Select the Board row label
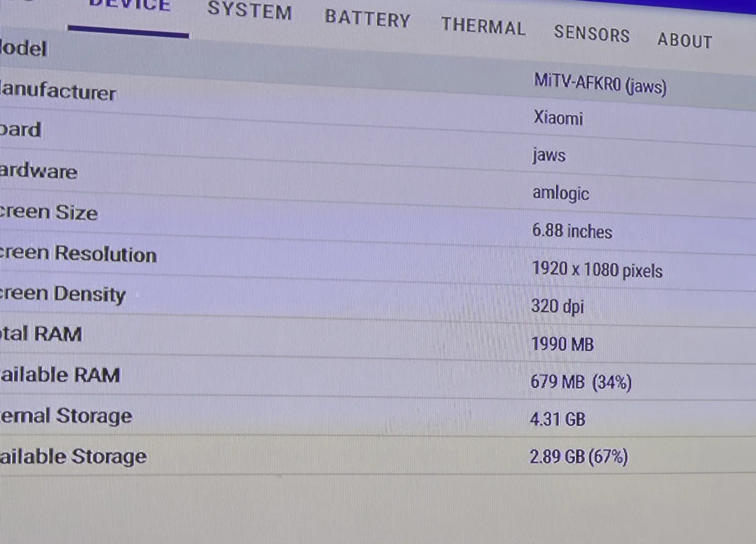This screenshot has width=756, height=544. 20,130
